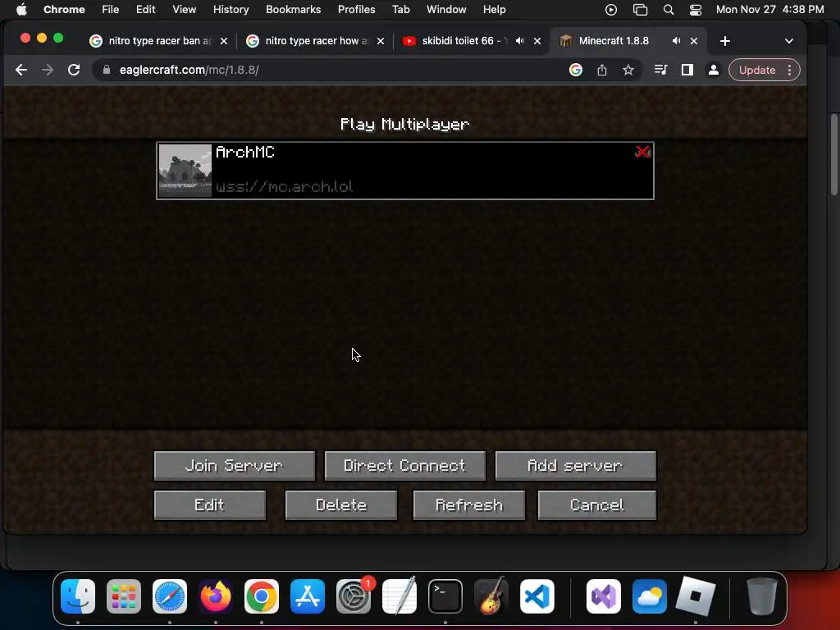Open Control Center in menu bar
Image resolution: width=840 pixels, height=630 pixels.
tap(696, 9)
